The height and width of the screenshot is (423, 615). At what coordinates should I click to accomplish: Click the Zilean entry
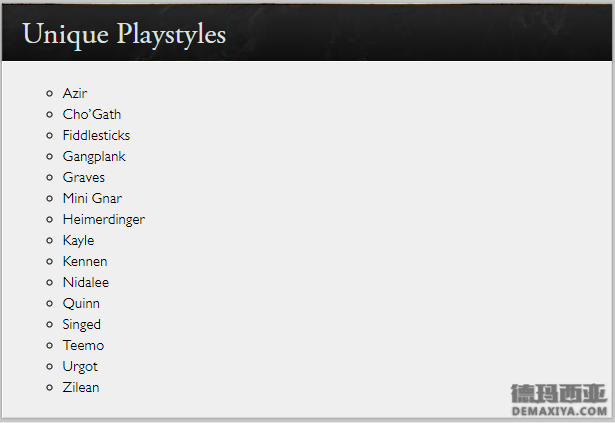point(81,387)
